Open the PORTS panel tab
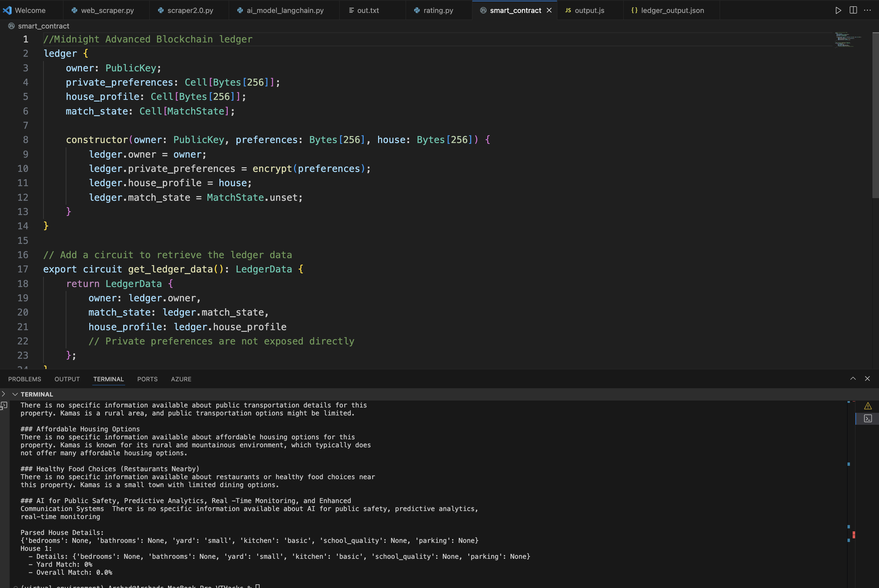The image size is (879, 588). click(147, 379)
